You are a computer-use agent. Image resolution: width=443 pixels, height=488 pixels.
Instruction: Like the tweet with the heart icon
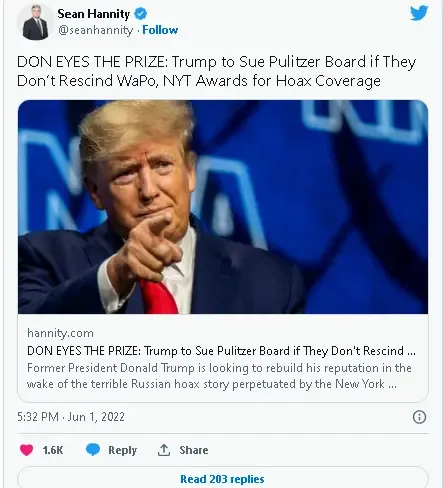tap(26, 450)
